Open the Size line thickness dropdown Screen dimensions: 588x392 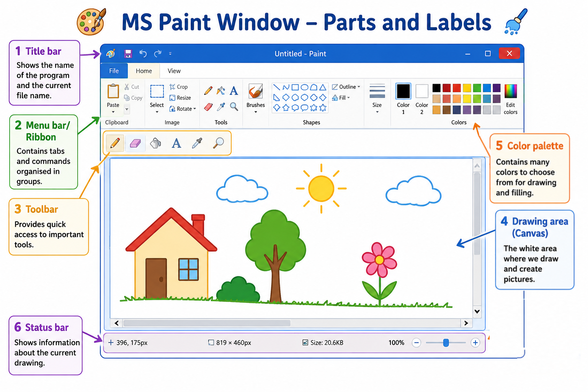click(x=377, y=98)
